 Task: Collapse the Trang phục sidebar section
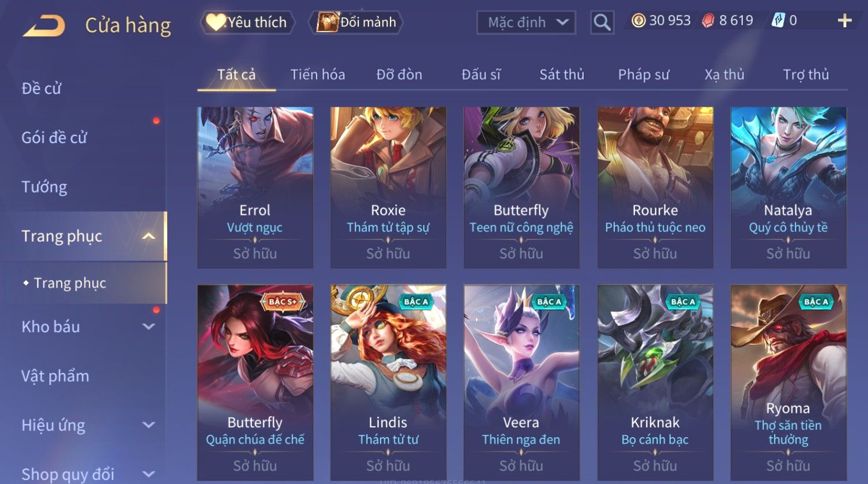[148, 236]
